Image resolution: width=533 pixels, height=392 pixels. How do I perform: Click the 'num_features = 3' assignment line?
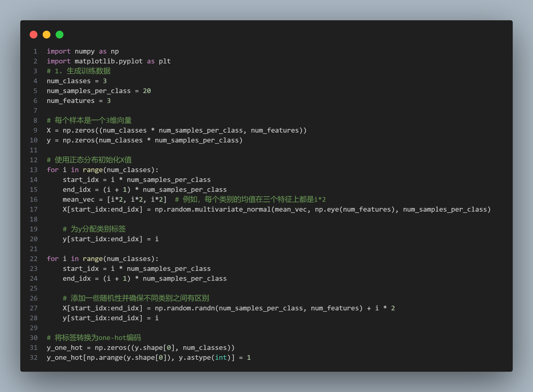[x=79, y=101]
